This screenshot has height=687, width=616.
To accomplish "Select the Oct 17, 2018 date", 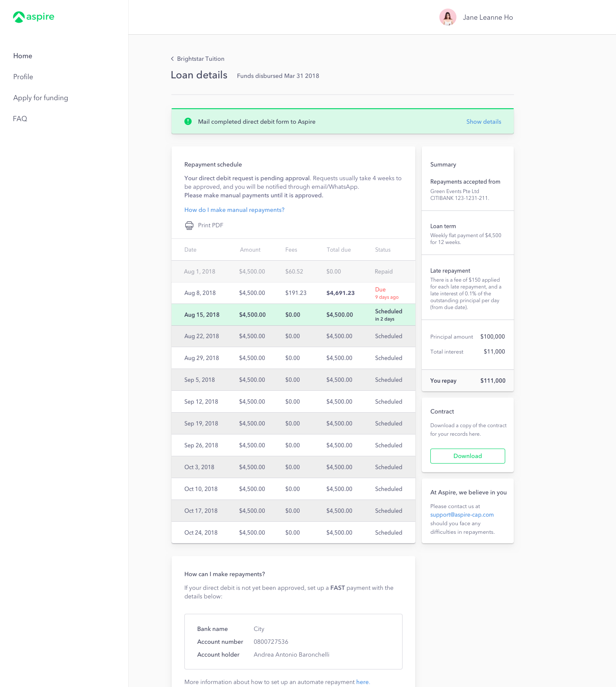I will click(201, 511).
